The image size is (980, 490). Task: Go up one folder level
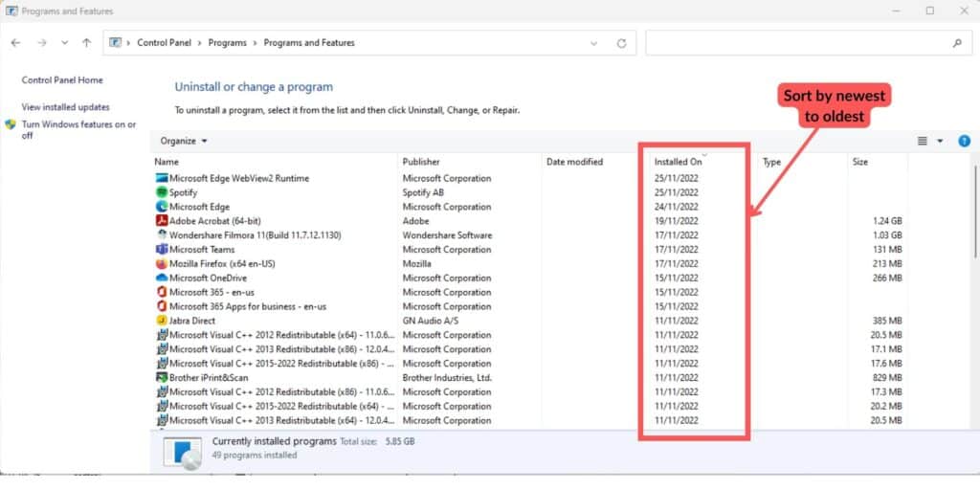click(87, 43)
